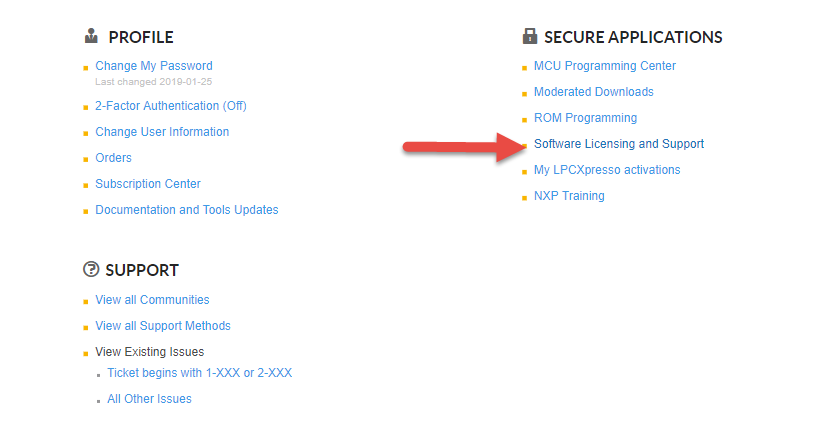Open Documentation and Tools Updates
Viewport: 817px width, 438px height.
186,210
